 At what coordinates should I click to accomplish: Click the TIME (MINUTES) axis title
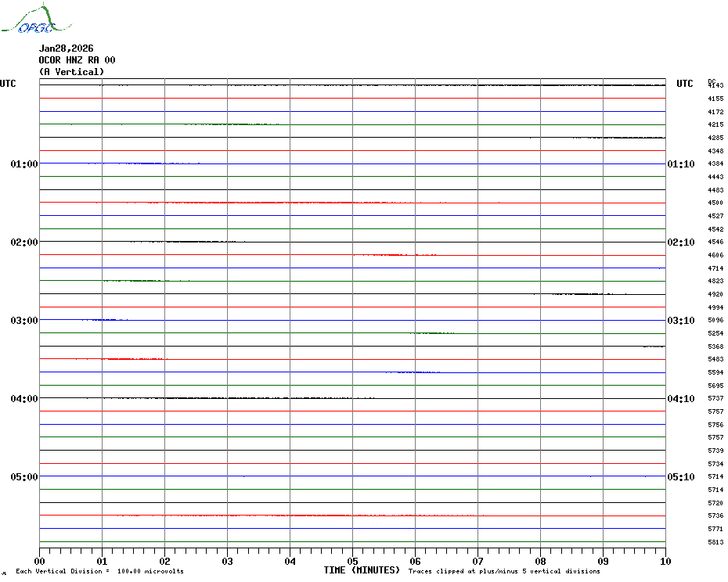coord(362,570)
